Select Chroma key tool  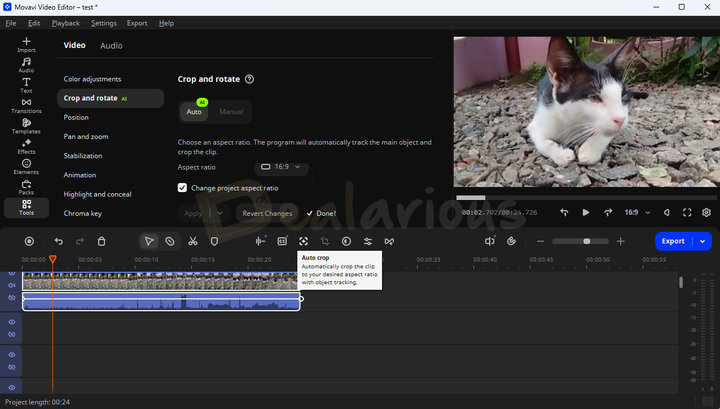coord(83,213)
